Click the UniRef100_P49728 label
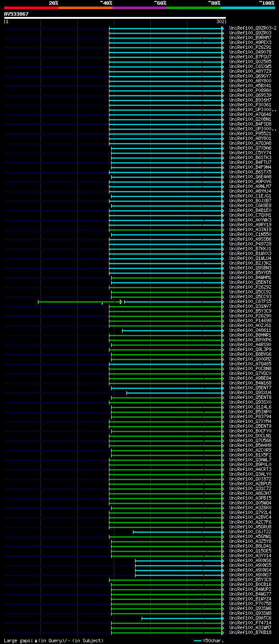Screen dimensions: 279x644 (x=250, y=244)
